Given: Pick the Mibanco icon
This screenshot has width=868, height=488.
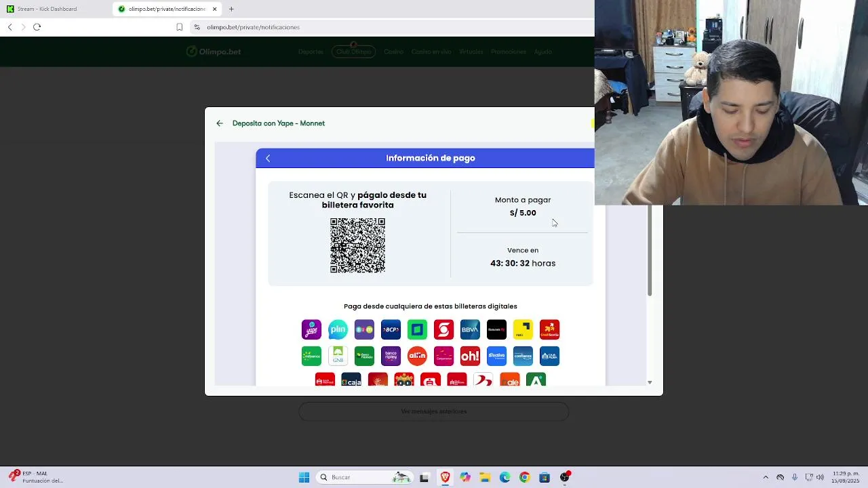Looking at the screenshot, I should pos(311,356).
